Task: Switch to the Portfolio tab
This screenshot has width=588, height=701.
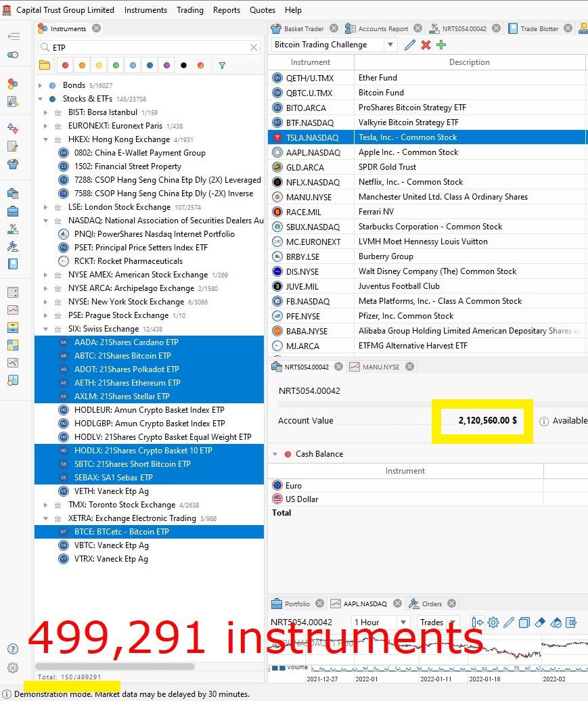Action: pos(297,604)
